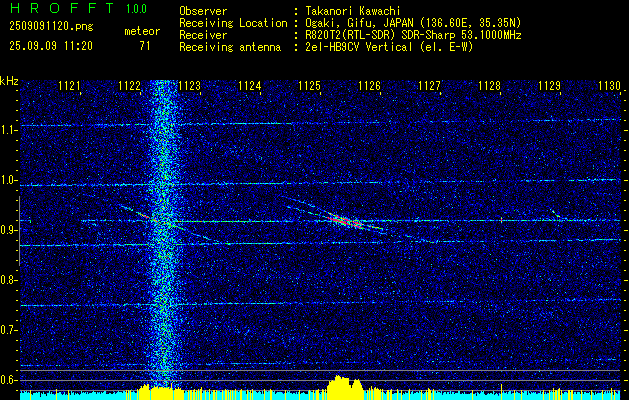Click the meteor label
Image resolution: width=629 pixels, height=400 pixels.
coord(142,31)
